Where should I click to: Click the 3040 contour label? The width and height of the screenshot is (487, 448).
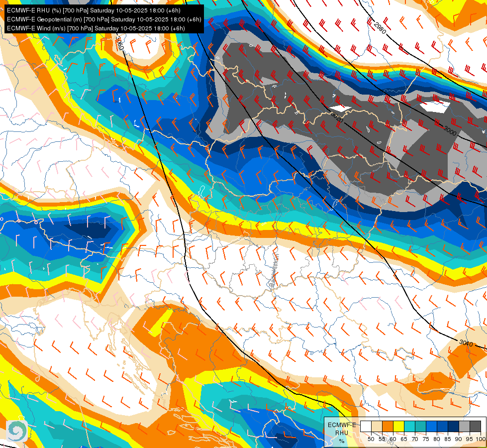click(466, 343)
